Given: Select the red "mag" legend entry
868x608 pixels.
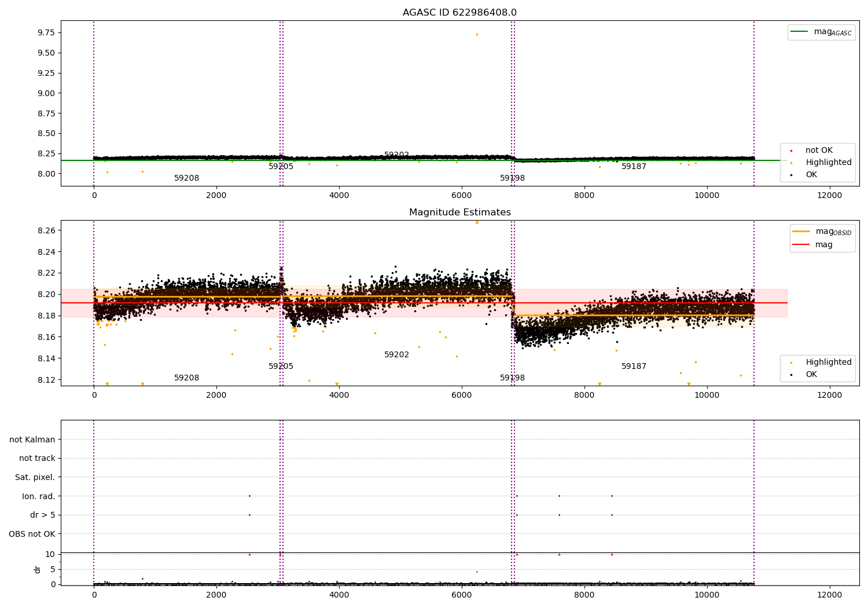Looking at the screenshot, I should pos(812,244).
